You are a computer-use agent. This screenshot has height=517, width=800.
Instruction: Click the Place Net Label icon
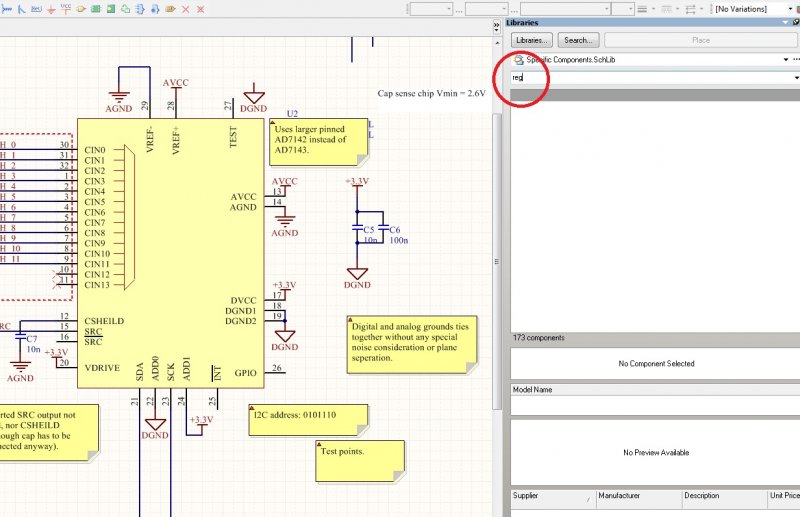pos(37,8)
